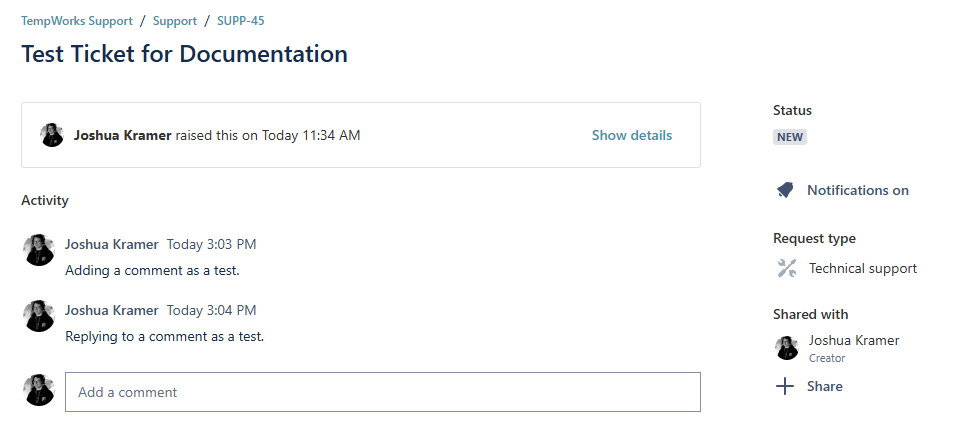Image resolution: width=957 pixels, height=438 pixels.
Task: Toggle the Notifications on setting
Action: pyautogui.click(x=857, y=190)
